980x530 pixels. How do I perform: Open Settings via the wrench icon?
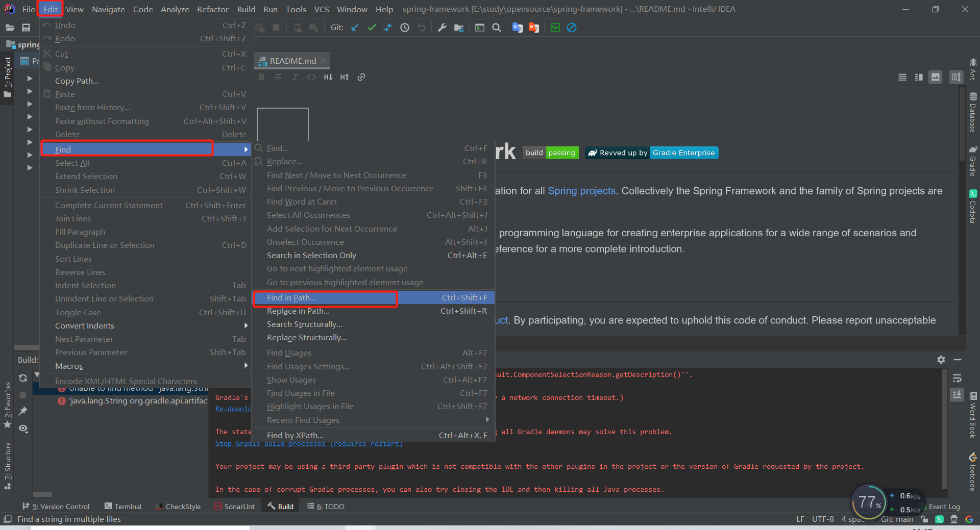pyautogui.click(x=442, y=28)
